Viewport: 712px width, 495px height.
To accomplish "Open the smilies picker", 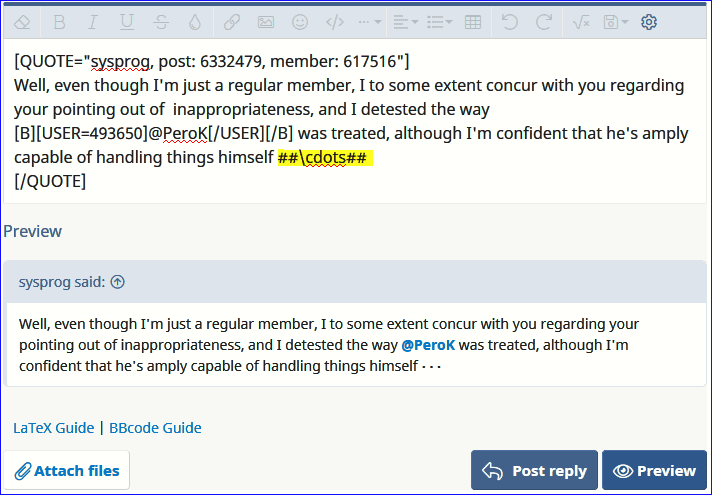I will (300, 22).
